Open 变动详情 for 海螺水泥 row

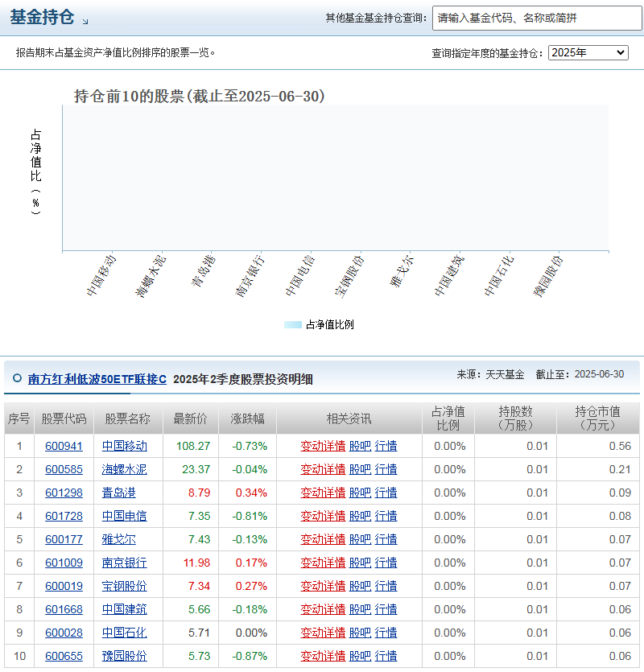tap(323, 469)
